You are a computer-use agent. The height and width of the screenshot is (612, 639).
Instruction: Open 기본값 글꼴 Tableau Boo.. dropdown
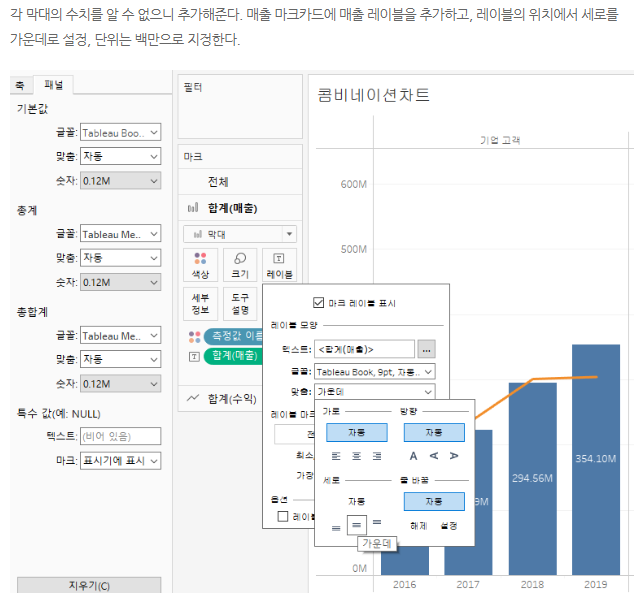pos(120,132)
